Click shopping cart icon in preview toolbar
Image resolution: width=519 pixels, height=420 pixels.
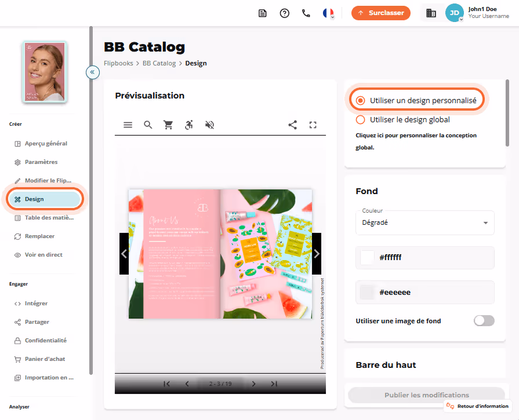(x=168, y=125)
